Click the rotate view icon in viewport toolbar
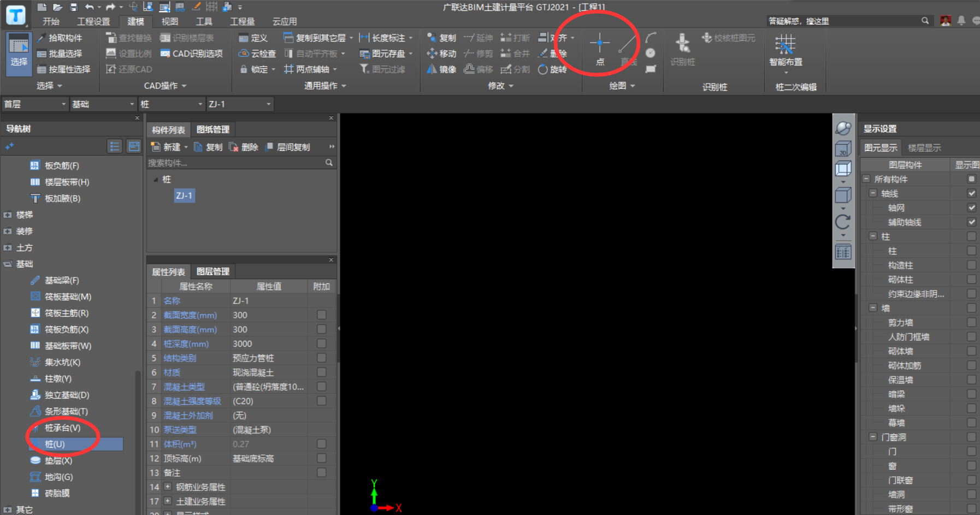 (x=843, y=222)
